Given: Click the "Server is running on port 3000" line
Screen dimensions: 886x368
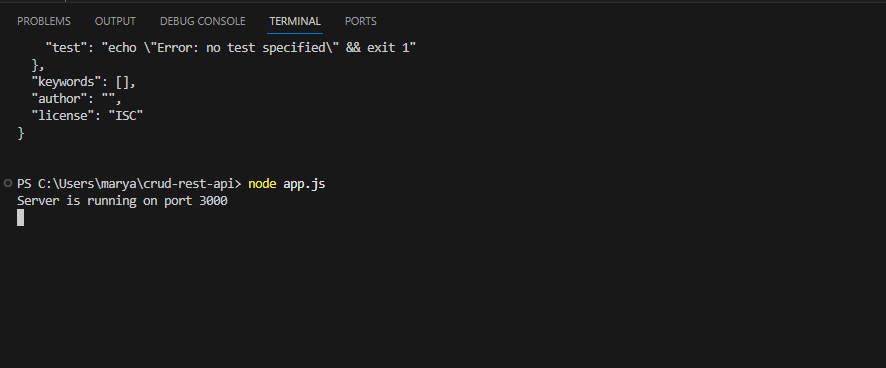Looking at the screenshot, I should pos(122,201).
